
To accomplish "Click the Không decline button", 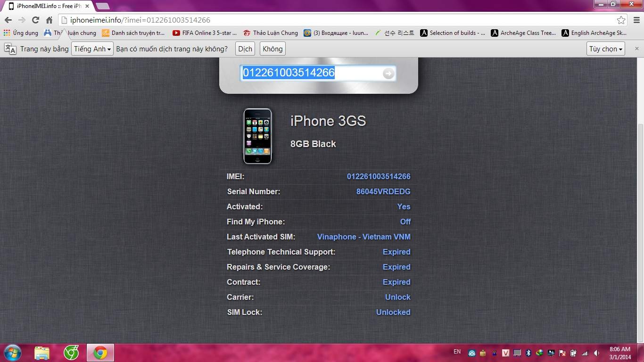I will (272, 49).
